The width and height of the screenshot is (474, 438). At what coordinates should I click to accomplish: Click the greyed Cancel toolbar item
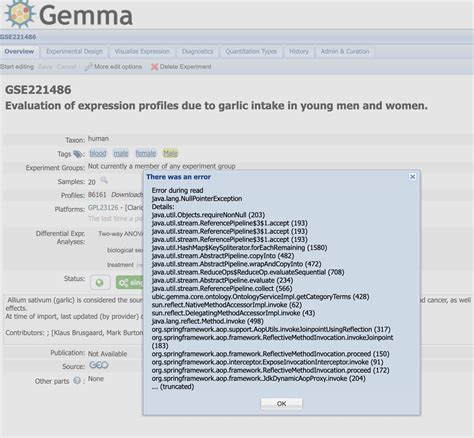(x=66, y=67)
